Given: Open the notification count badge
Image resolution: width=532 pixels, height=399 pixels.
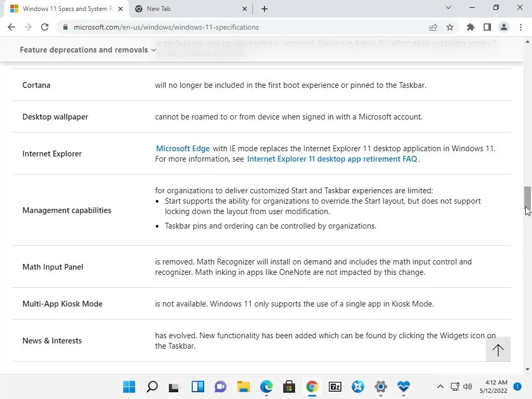Looking at the screenshot, I should point(517,387).
